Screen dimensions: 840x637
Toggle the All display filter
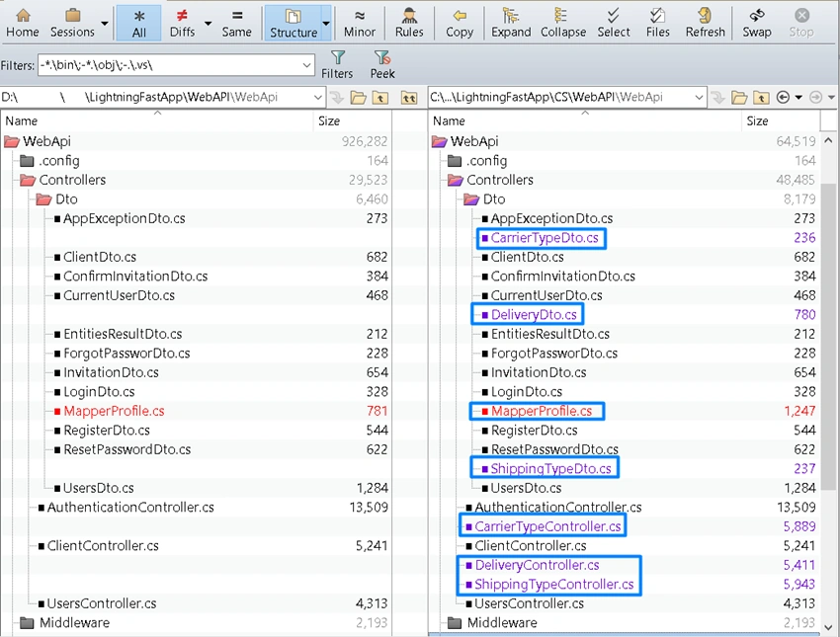click(x=138, y=23)
